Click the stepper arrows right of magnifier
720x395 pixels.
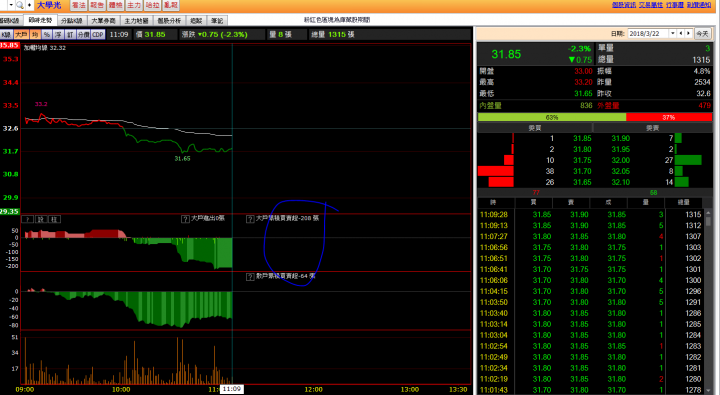click(29, 5)
